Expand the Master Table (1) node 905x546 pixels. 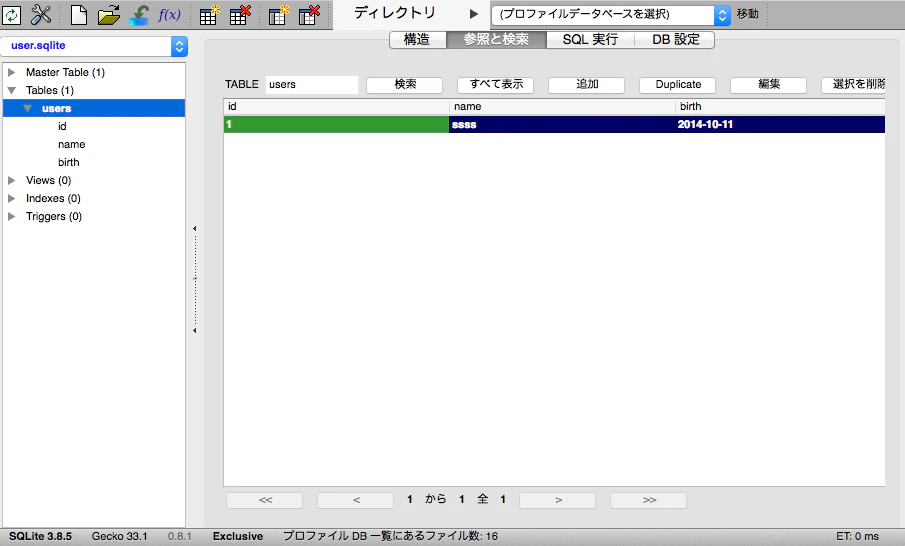tap(11, 72)
